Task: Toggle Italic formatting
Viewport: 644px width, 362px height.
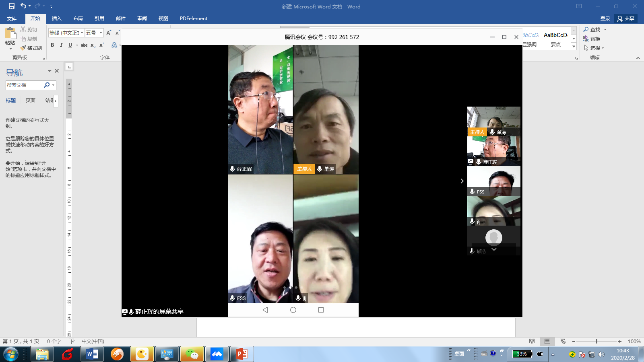Action: (x=61, y=45)
